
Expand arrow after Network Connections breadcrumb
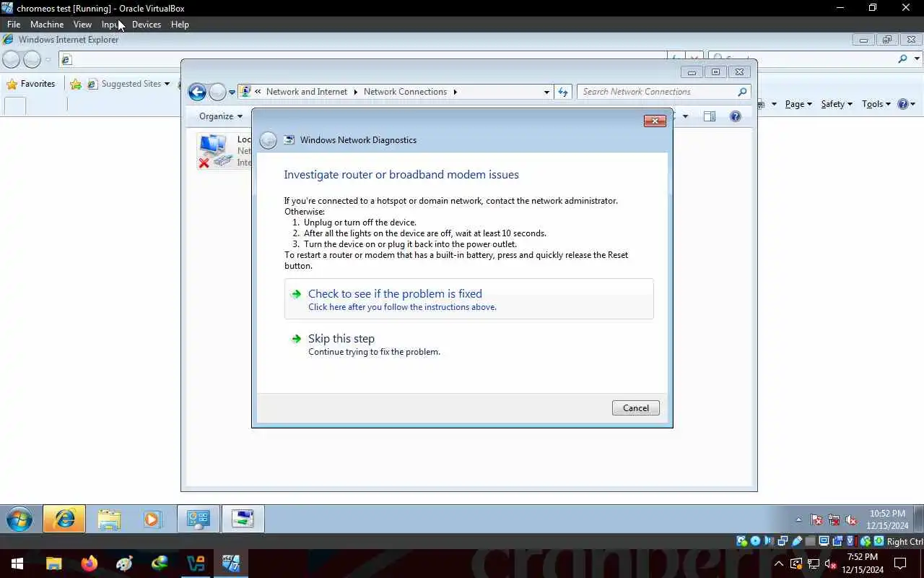tap(456, 92)
